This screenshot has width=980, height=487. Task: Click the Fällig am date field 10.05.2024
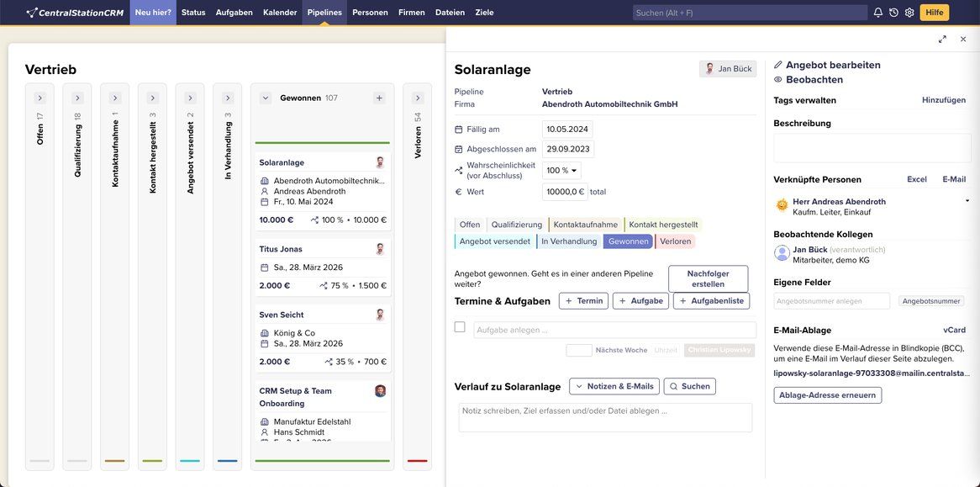point(567,130)
